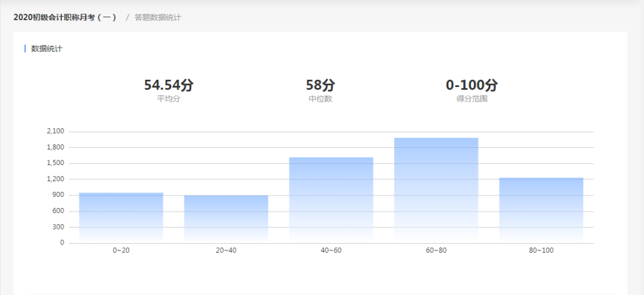
Task: Click the 40~60 axis label
Action: click(331, 251)
